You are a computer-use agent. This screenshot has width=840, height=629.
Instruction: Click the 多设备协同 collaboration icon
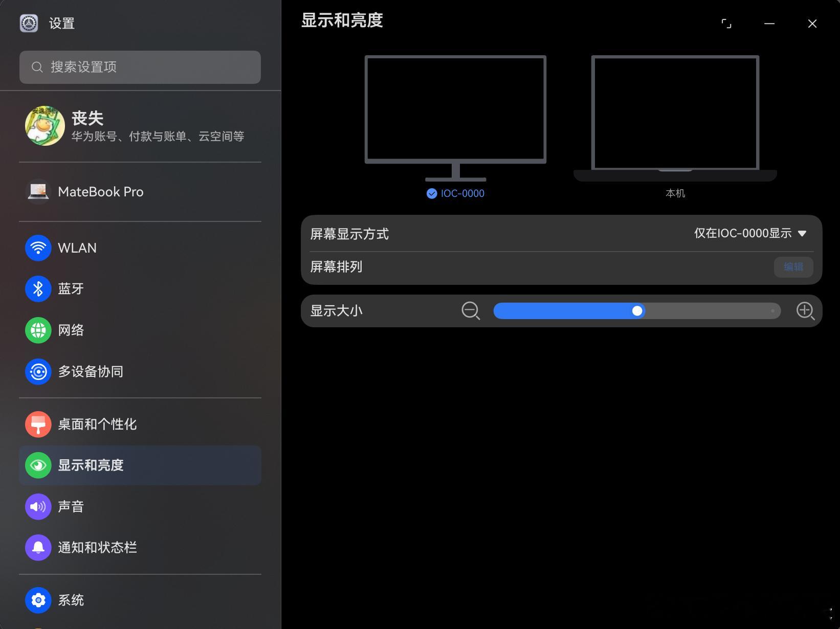[x=38, y=372]
